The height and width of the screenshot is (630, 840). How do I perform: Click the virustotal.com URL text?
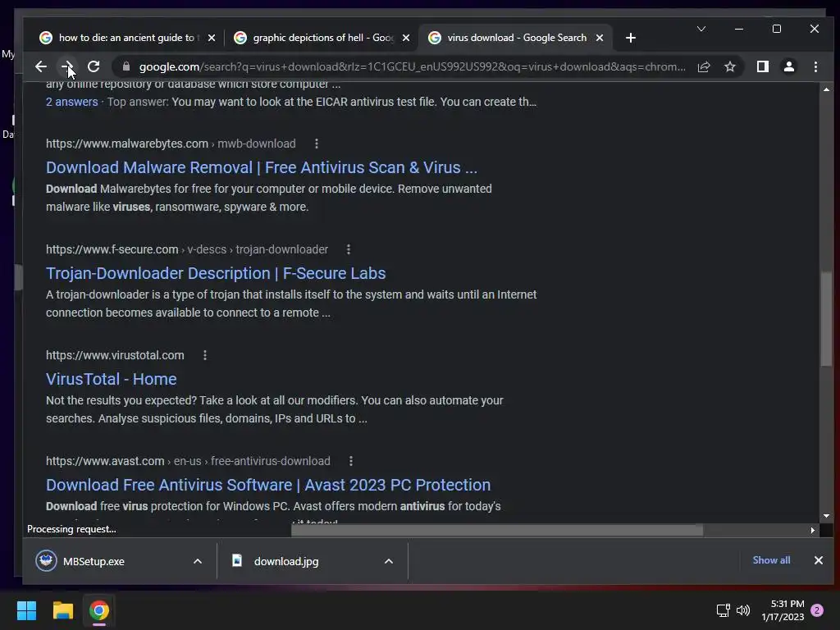tap(115, 355)
